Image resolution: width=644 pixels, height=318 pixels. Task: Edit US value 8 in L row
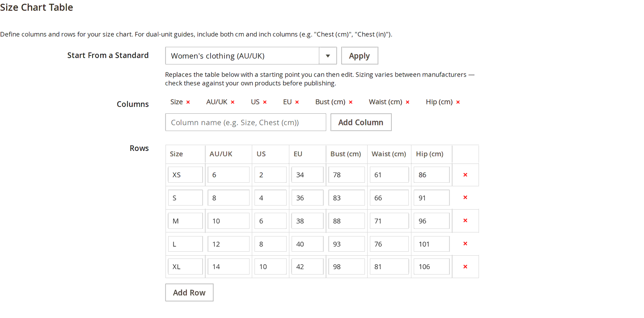click(271, 244)
